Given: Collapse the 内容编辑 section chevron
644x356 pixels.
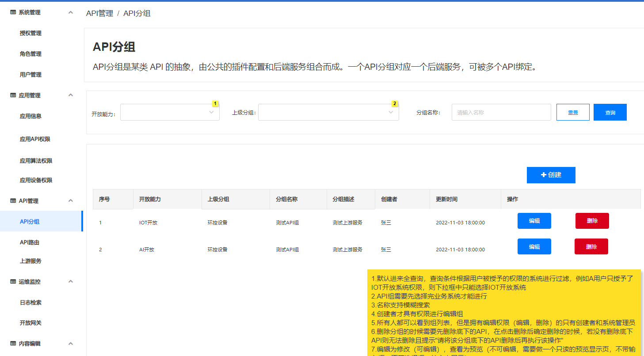Looking at the screenshot, I should [71, 343].
